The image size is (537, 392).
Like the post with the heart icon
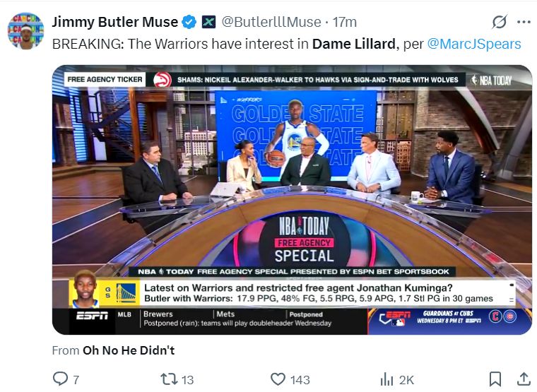pyautogui.click(x=278, y=379)
